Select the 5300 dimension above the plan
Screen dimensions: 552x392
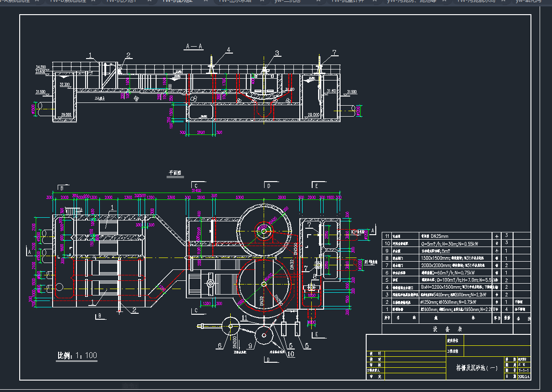coord(239,197)
